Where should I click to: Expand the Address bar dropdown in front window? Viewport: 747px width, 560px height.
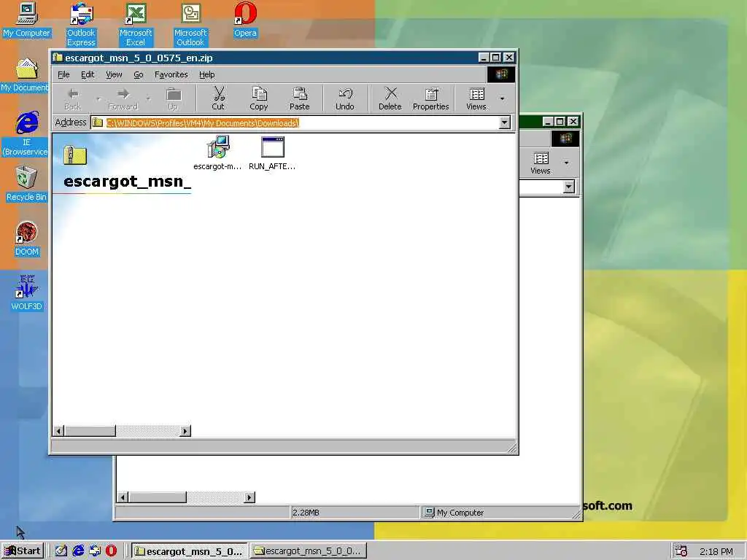click(x=505, y=122)
